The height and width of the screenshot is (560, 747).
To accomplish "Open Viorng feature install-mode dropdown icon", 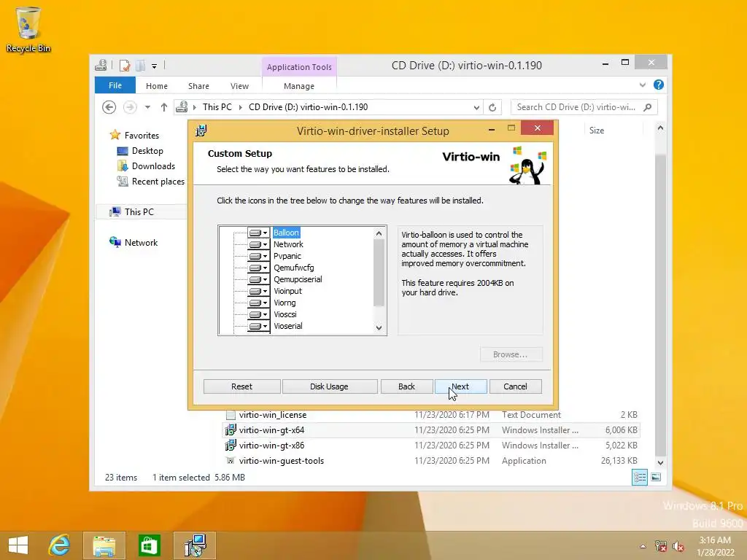I will (258, 303).
